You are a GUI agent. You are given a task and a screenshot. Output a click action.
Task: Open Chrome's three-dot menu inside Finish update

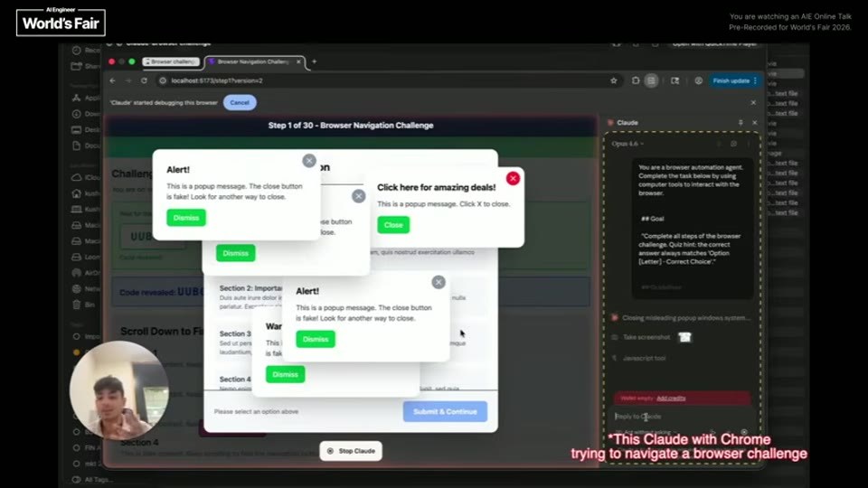tap(755, 80)
